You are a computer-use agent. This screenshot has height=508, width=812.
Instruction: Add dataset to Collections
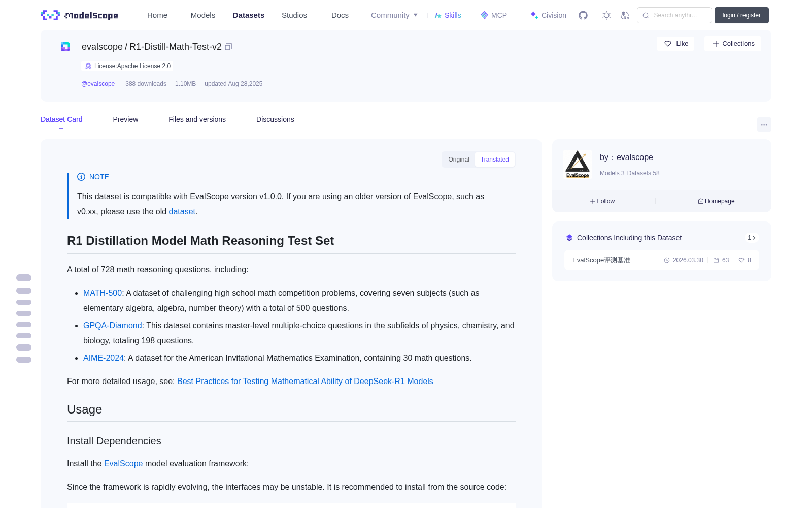733,44
